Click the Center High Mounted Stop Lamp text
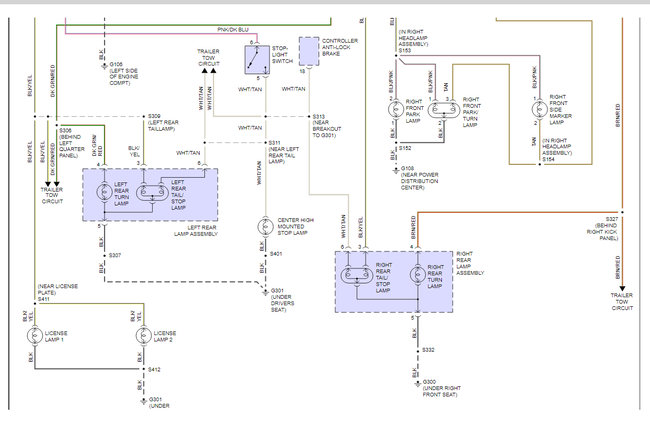 click(x=295, y=226)
